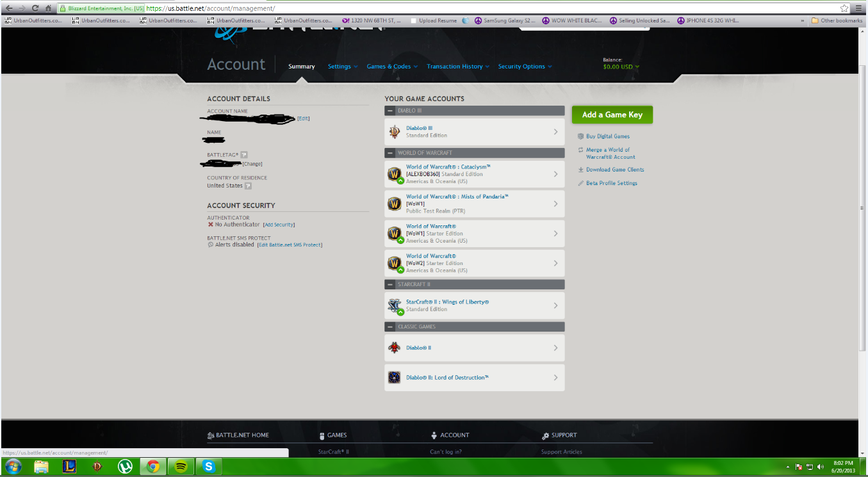Collapse the StarCraft II section
The image size is (868, 477).
coord(391,284)
